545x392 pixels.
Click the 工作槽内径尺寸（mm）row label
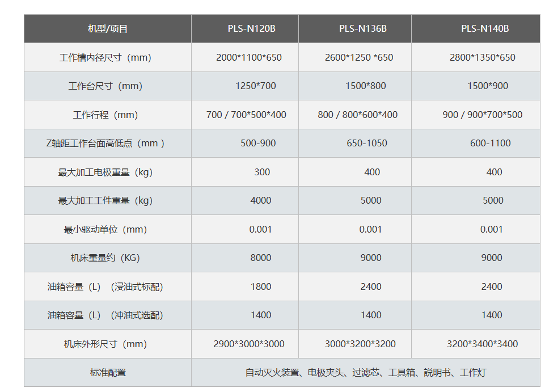[x=105, y=57]
